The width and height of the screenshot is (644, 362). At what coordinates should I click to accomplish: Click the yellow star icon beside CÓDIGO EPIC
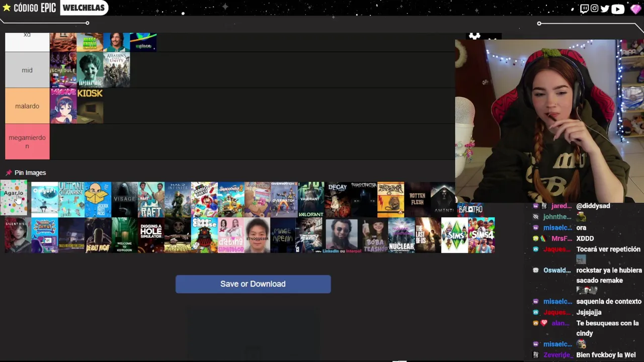tap(7, 8)
